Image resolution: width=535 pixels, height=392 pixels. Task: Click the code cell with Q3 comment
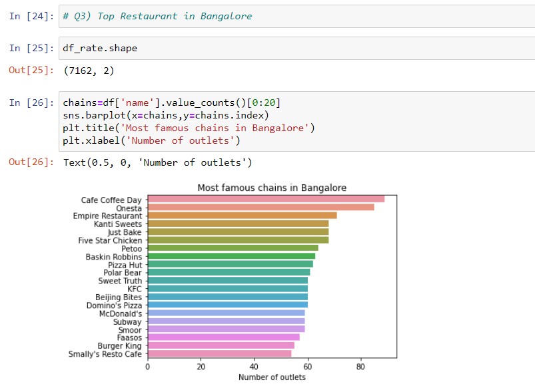[297, 16]
